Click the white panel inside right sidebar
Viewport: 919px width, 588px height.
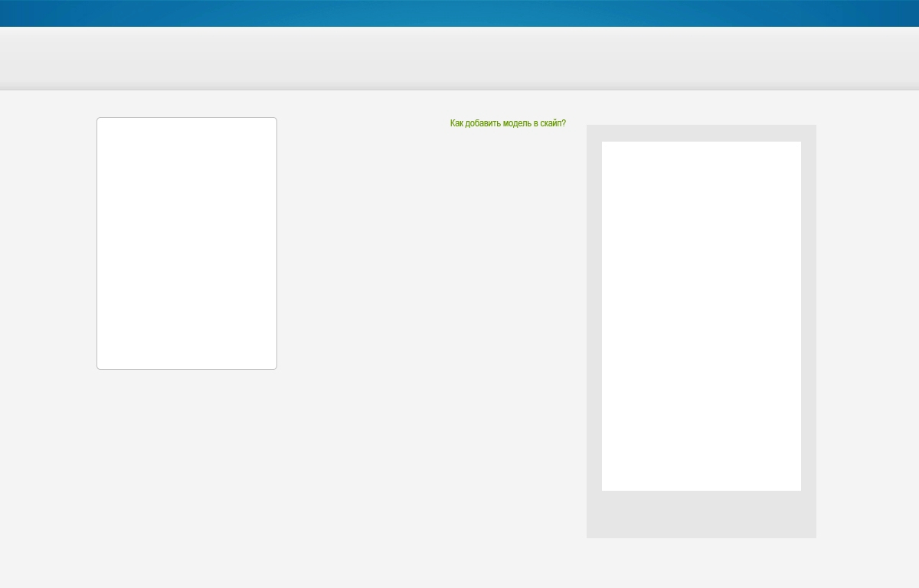click(701, 315)
